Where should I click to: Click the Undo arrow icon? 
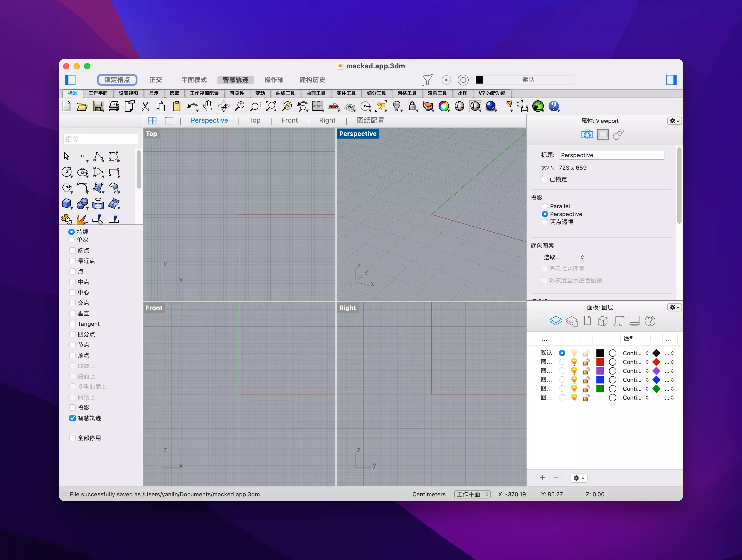pos(192,107)
